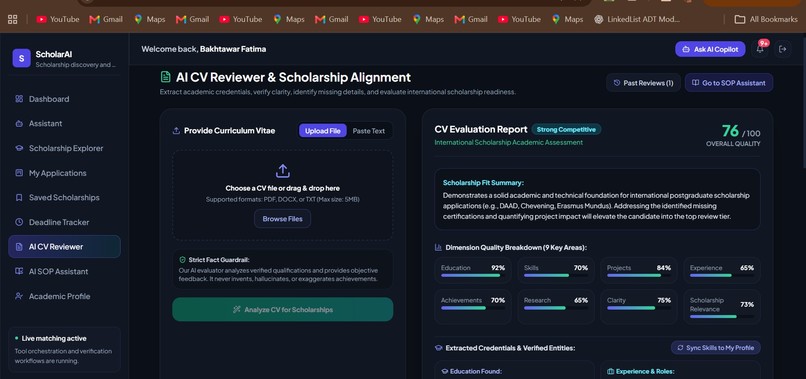This screenshot has height=379, width=806.
Task: Click the Strict Fact Guardrail shield icon
Action: click(x=182, y=260)
